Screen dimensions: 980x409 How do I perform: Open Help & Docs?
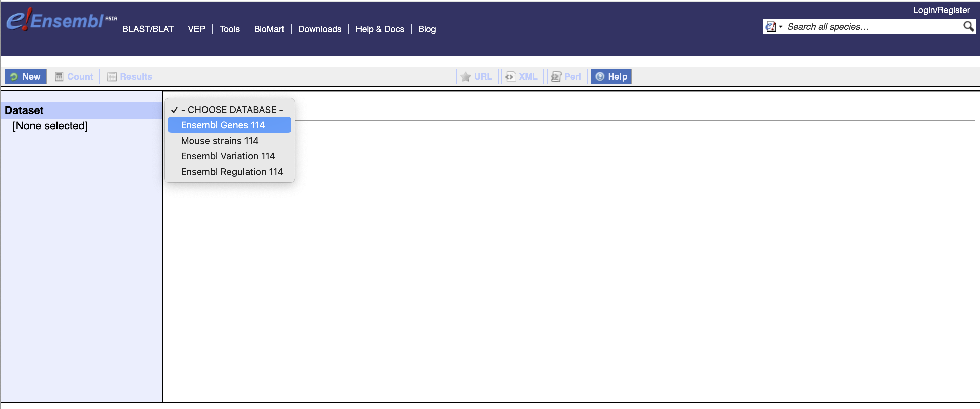click(379, 29)
